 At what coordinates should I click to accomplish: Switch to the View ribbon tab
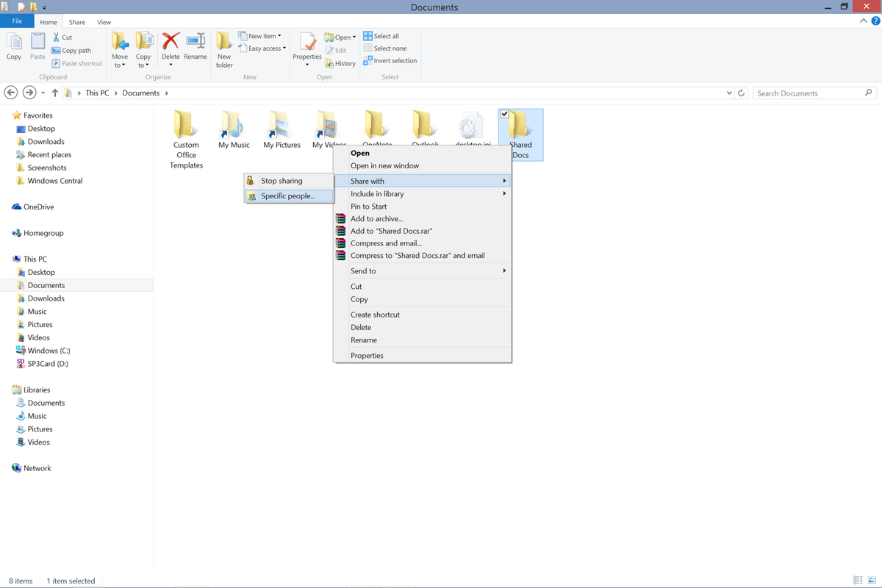coord(104,21)
